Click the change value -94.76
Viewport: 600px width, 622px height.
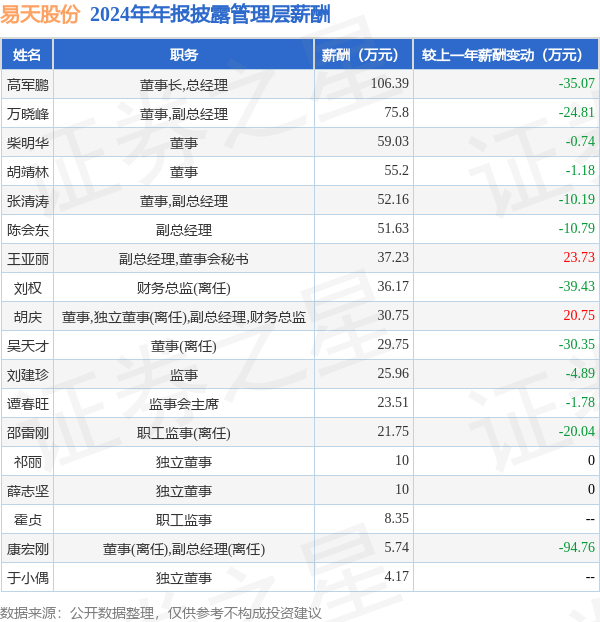577,547
